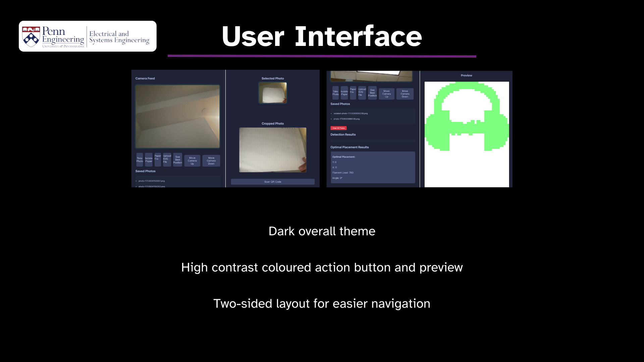The height and width of the screenshot is (362, 644).
Task: Click the Camera Feed video view
Action: click(177, 116)
